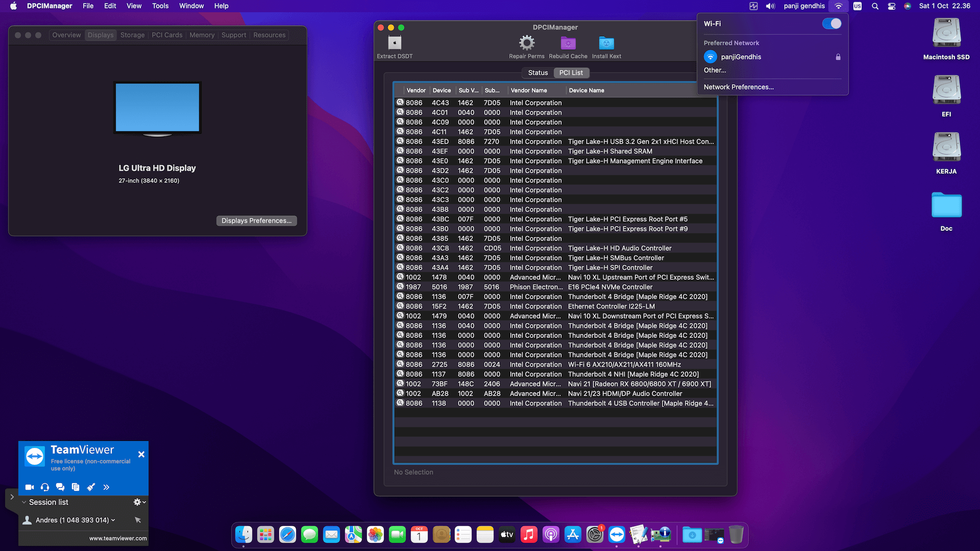Open the TeamViewer gear settings dropdown

[139, 503]
